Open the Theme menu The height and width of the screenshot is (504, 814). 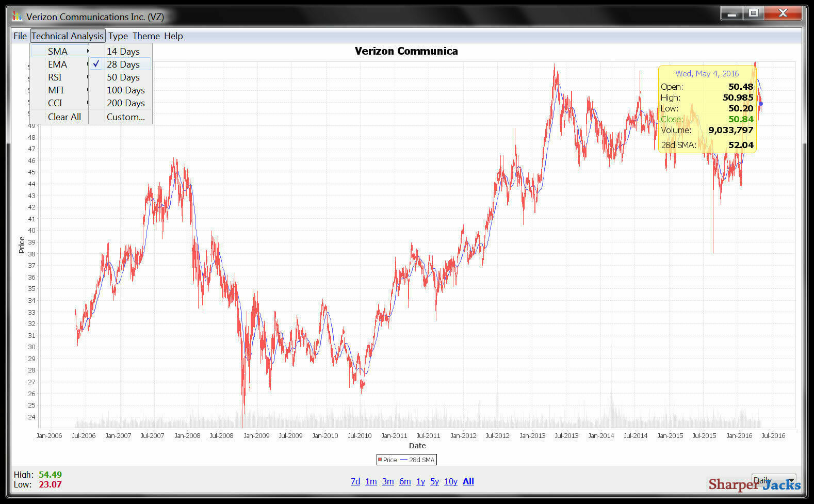[x=146, y=36]
